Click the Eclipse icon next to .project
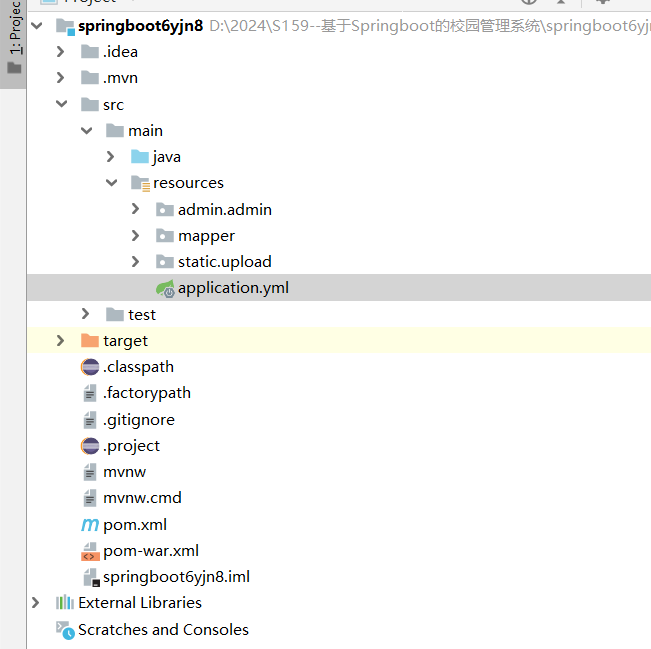The width and height of the screenshot is (651, 649). [x=90, y=446]
